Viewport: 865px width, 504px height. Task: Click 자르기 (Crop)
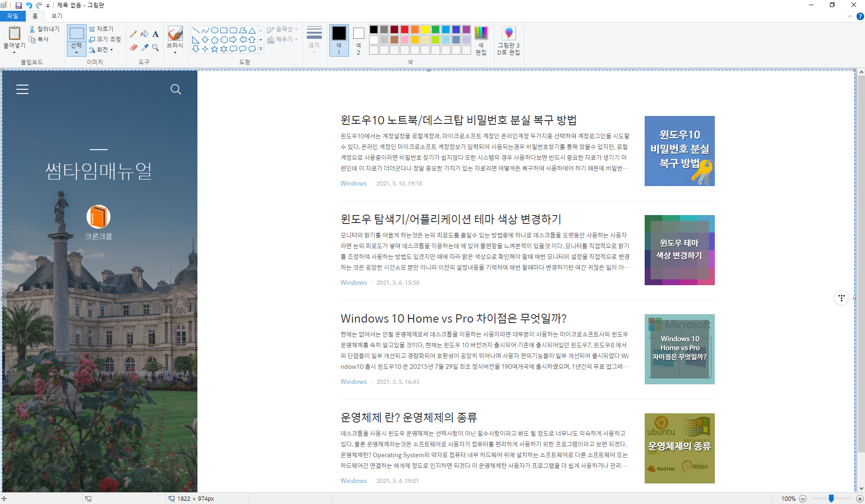tap(102, 29)
